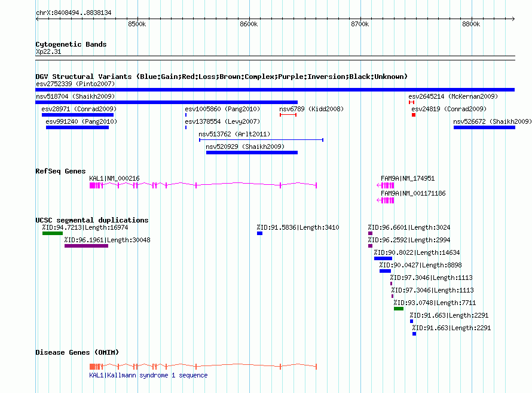The height and width of the screenshot is (393, 532).
Task: Click the esv1378554 (Levy2007) label
Action: [x=222, y=121]
